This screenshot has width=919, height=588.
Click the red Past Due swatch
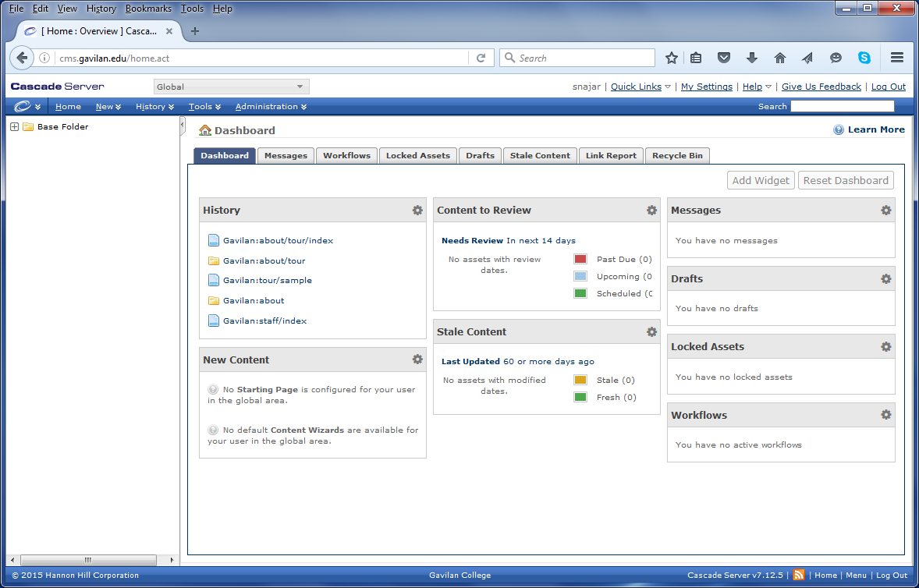580,260
